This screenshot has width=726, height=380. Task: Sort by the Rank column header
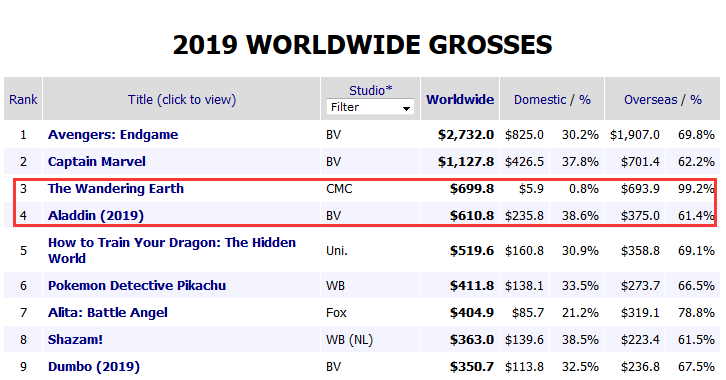(x=23, y=100)
